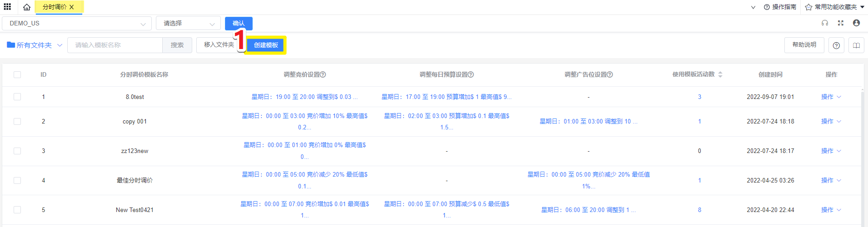
Task: Open 操作 dropdown for copy 001 row
Action: point(831,121)
